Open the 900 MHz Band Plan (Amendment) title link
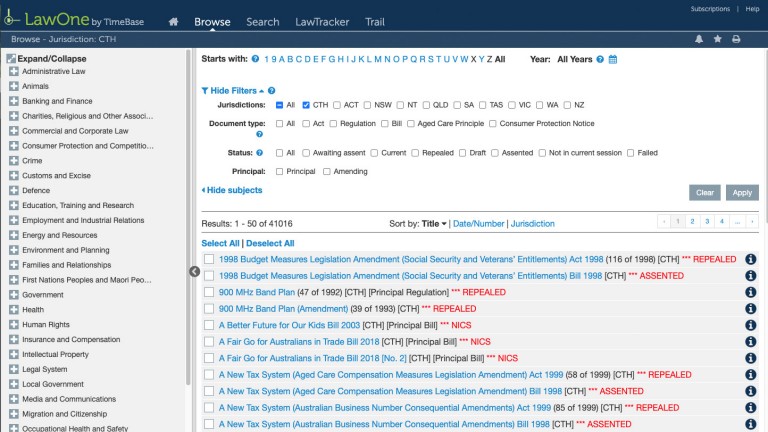 click(284, 309)
